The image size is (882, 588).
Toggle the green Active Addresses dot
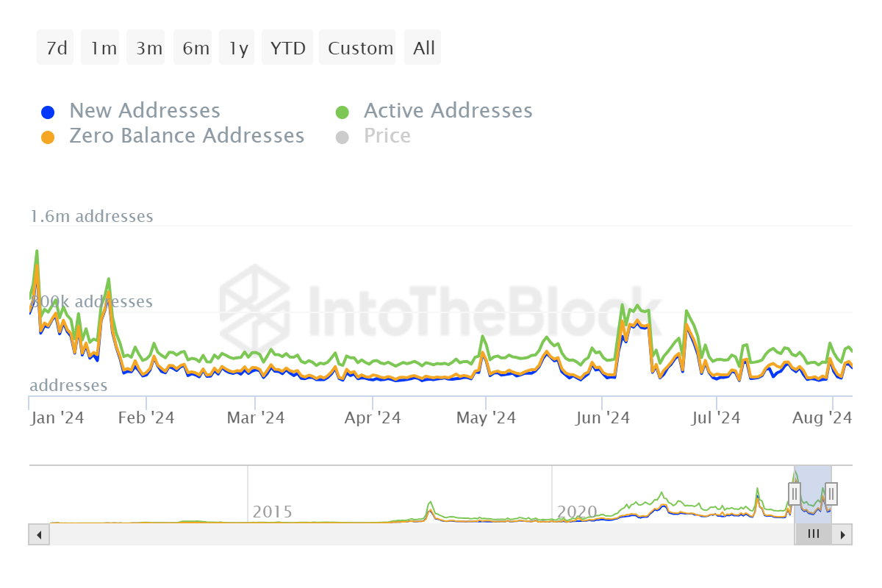[x=342, y=112]
